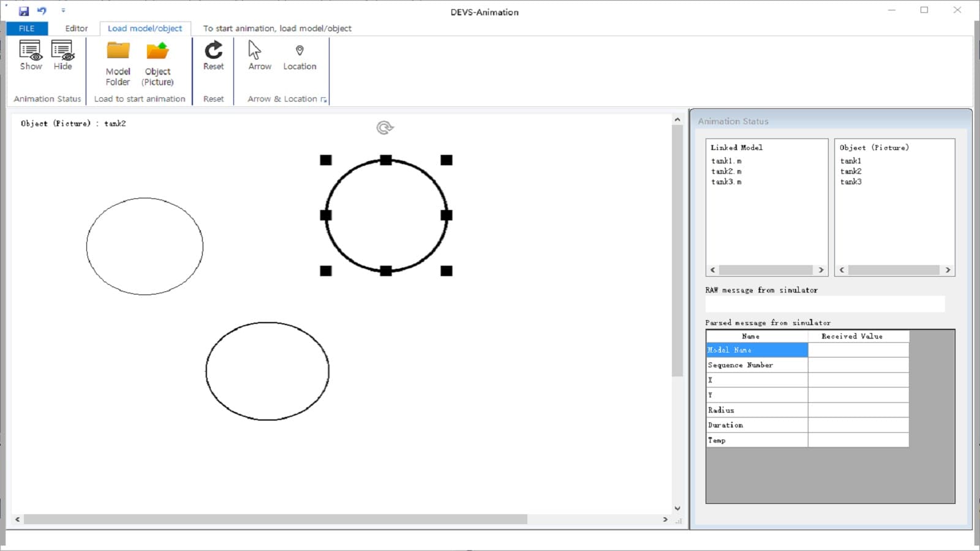Image resolution: width=980 pixels, height=551 pixels.
Task: Select the Sequence Number row
Action: [x=756, y=365]
